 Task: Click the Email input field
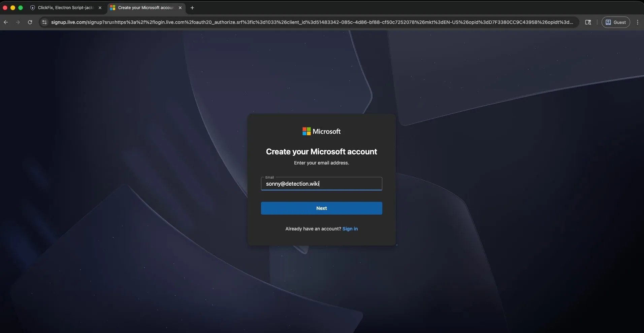tap(322, 184)
